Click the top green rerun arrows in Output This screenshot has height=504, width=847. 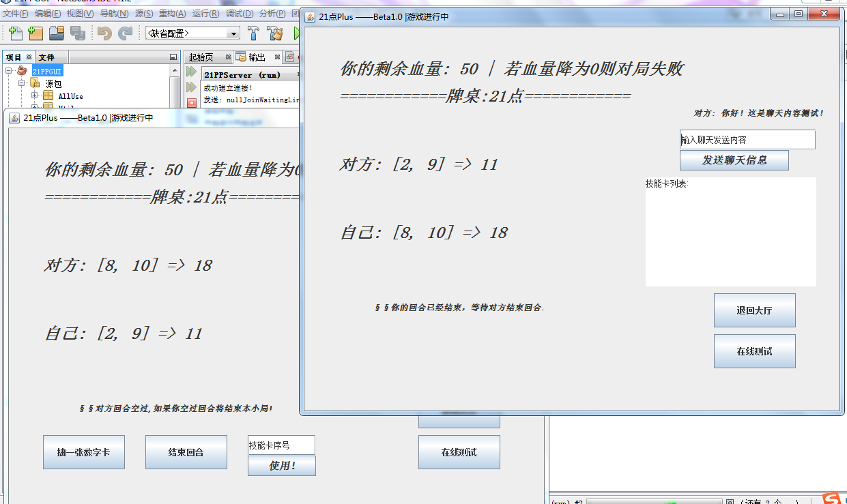pos(192,72)
